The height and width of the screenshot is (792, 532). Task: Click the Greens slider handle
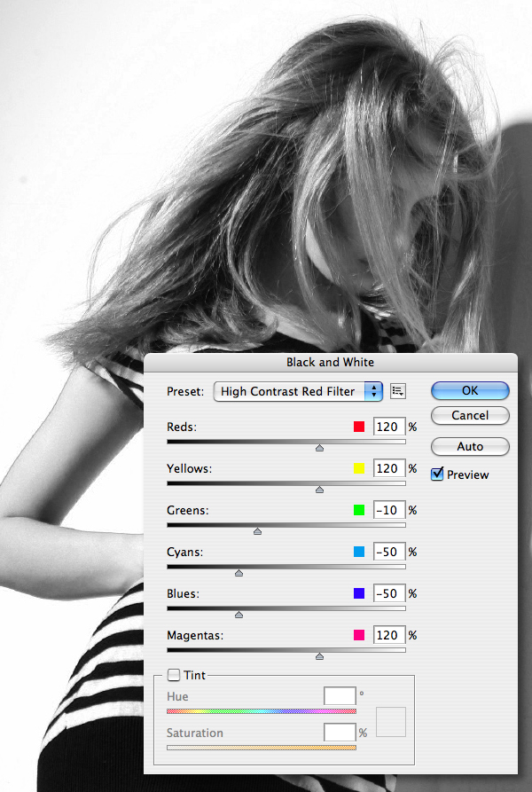point(257,531)
